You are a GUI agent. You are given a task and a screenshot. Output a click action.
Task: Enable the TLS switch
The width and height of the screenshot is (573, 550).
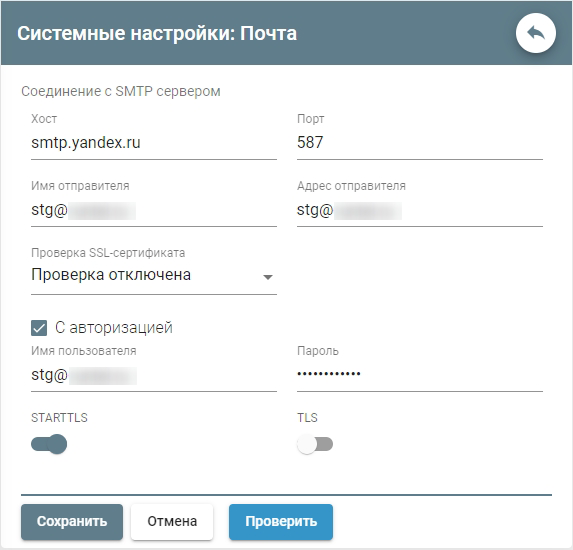[x=315, y=444]
